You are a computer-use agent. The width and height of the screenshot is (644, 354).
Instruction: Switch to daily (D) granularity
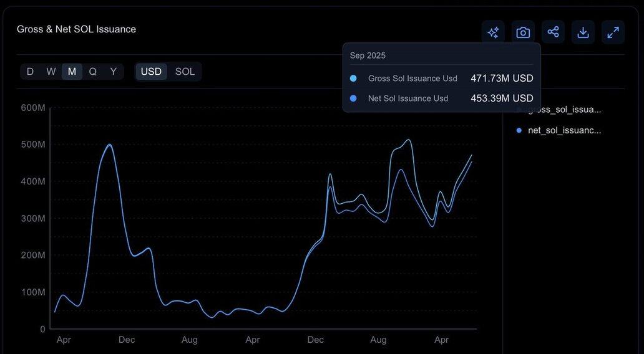(30, 72)
